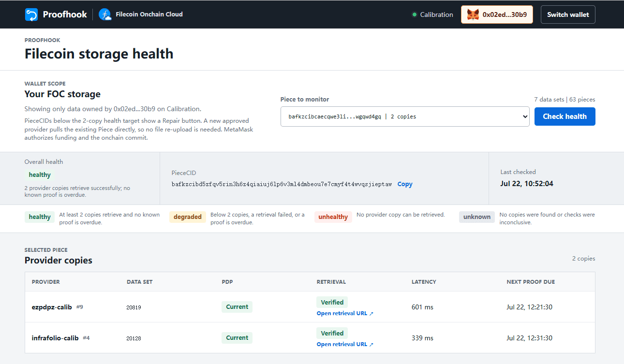Click the degraded legend badge
The image size is (624, 364).
[188, 217]
